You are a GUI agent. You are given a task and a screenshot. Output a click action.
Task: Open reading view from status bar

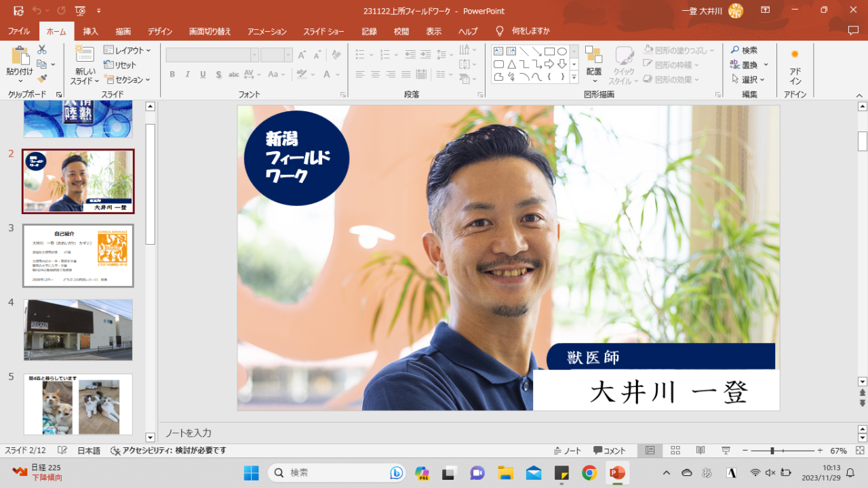pyautogui.click(x=701, y=451)
